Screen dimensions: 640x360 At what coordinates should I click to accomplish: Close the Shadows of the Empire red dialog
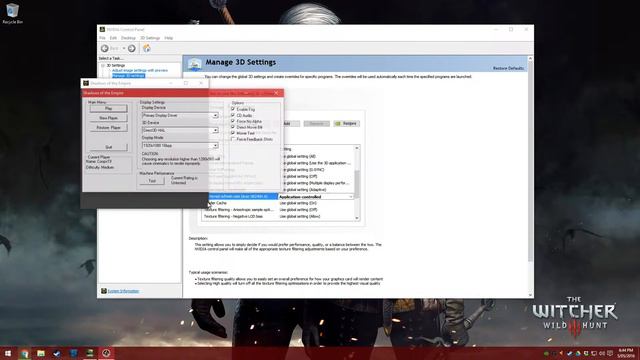[276, 93]
